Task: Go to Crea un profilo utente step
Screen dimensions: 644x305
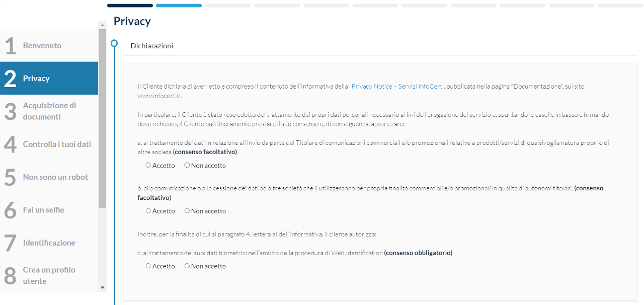Action: point(49,275)
